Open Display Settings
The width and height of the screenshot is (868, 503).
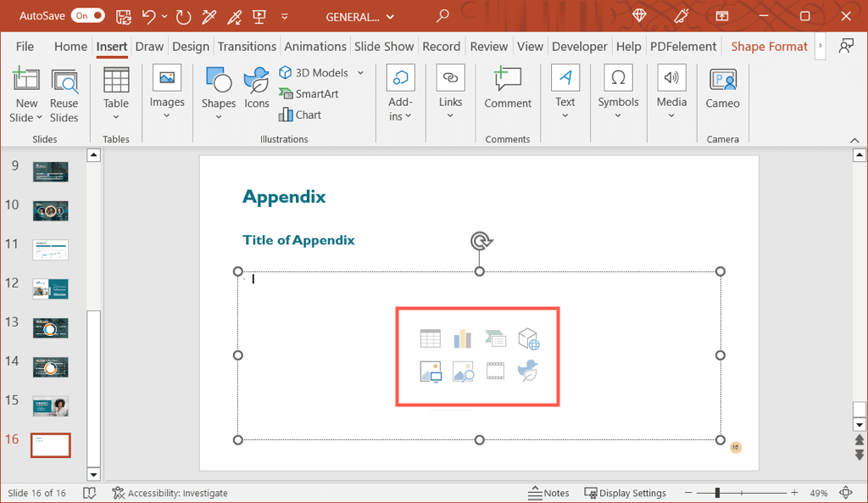(x=626, y=493)
